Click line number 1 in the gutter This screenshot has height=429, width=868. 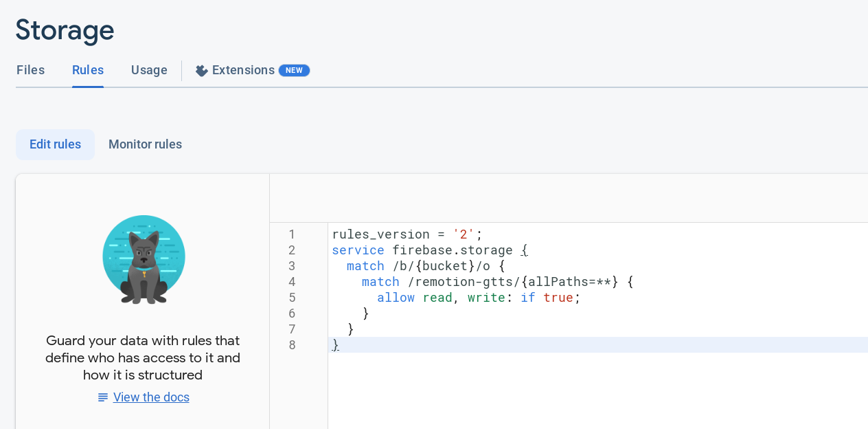(x=292, y=234)
